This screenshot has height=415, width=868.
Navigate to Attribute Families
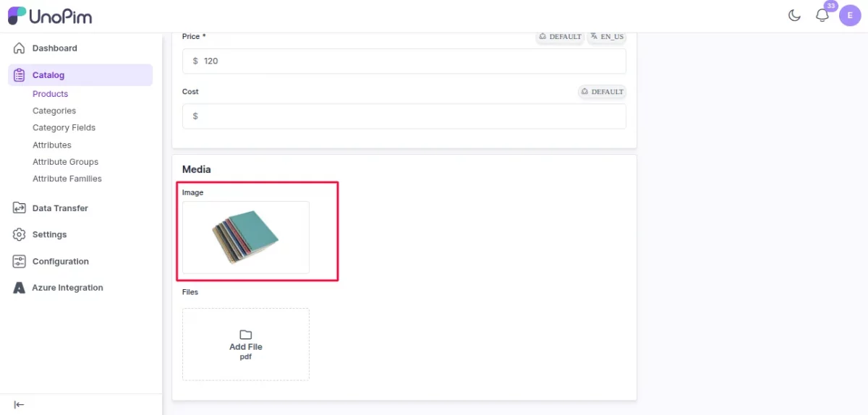(67, 179)
